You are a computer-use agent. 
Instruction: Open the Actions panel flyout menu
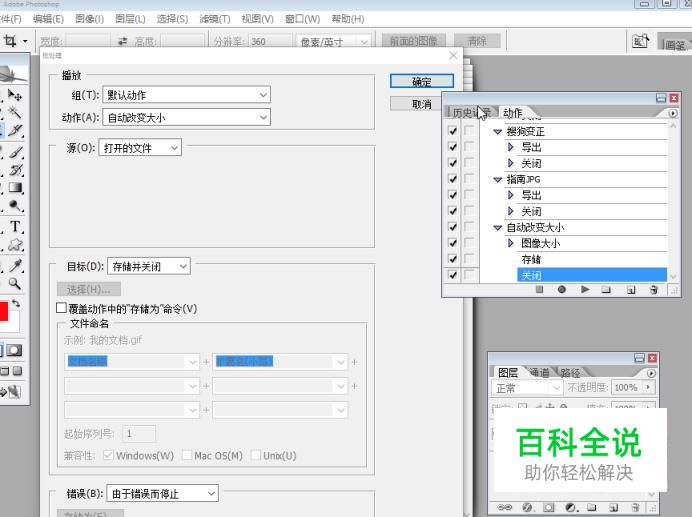pos(673,113)
